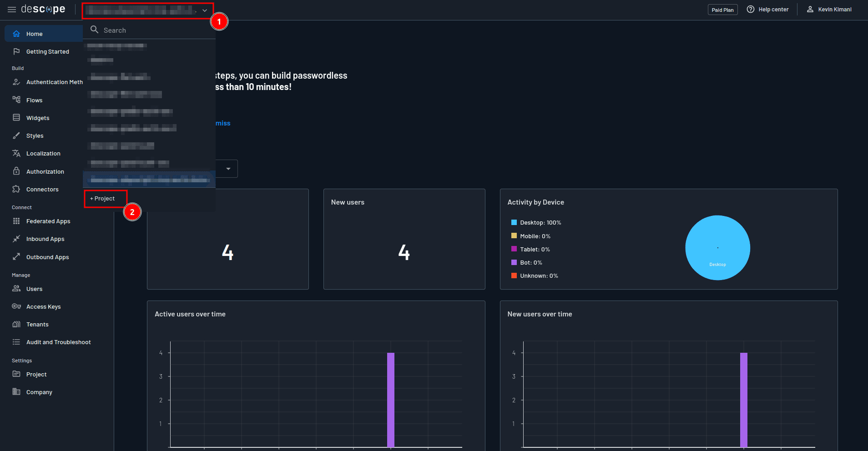Open Federated Apps
The image size is (868, 451).
[48, 221]
